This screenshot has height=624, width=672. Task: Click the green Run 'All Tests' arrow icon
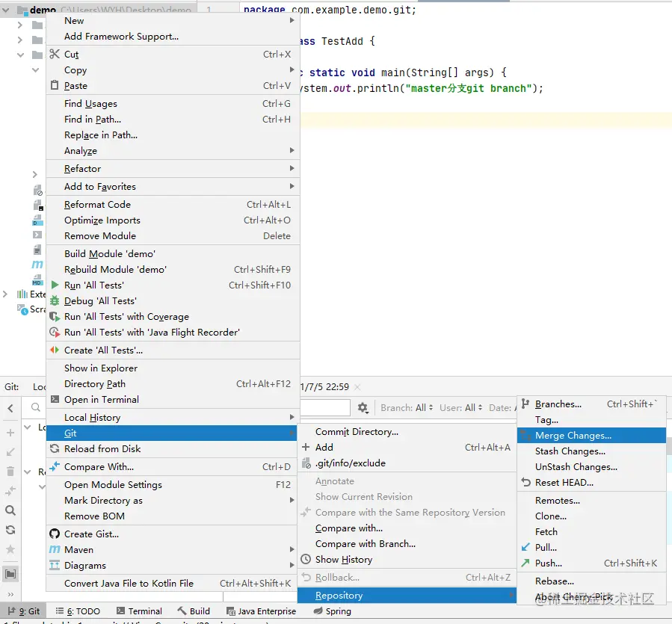(x=55, y=285)
